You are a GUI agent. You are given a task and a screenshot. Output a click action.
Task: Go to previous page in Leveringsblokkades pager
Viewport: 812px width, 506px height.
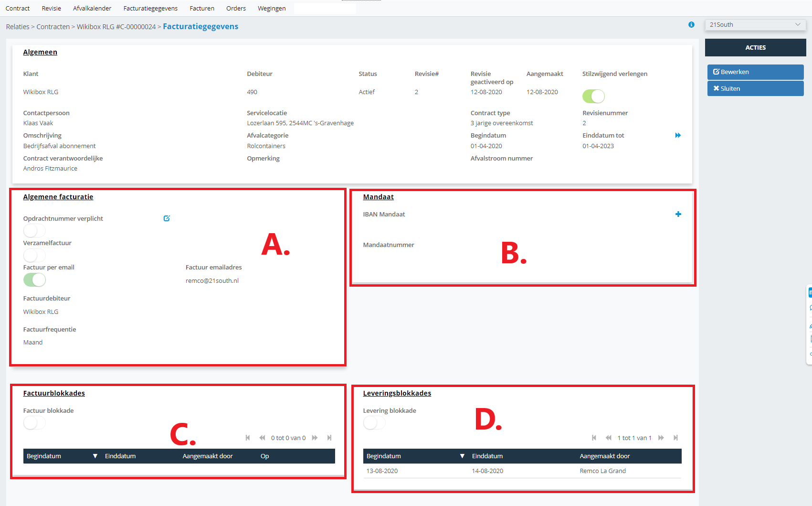pos(609,438)
